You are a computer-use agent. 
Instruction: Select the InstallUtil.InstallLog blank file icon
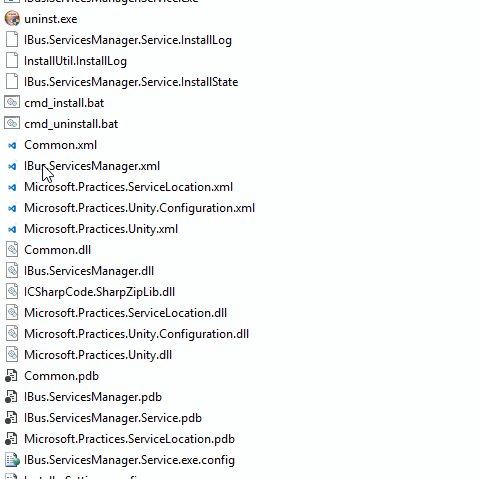12,61
